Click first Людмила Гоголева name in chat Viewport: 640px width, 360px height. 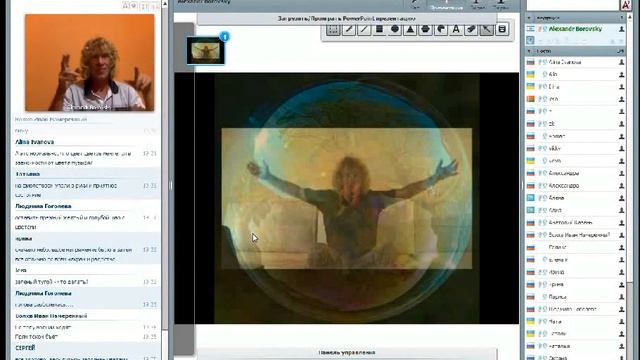click(43, 206)
